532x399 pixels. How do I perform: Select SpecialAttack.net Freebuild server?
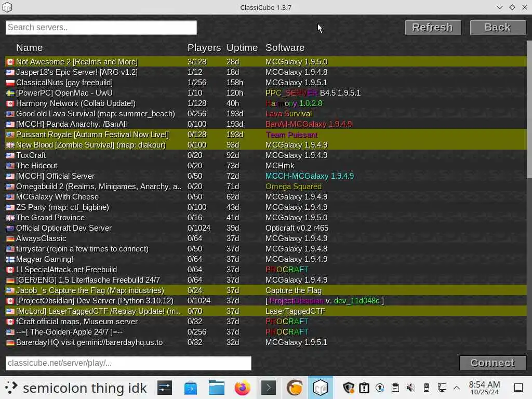point(265,270)
